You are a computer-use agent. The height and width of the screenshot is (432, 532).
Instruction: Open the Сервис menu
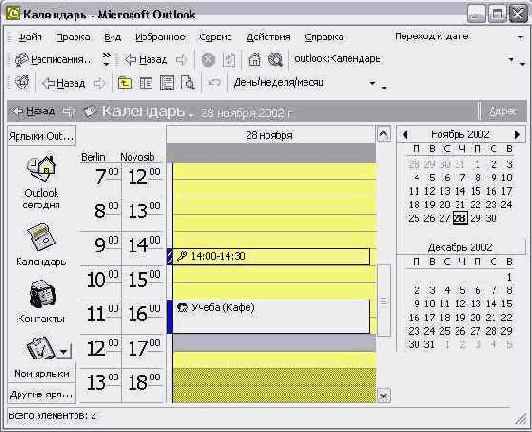click(215, 37)
